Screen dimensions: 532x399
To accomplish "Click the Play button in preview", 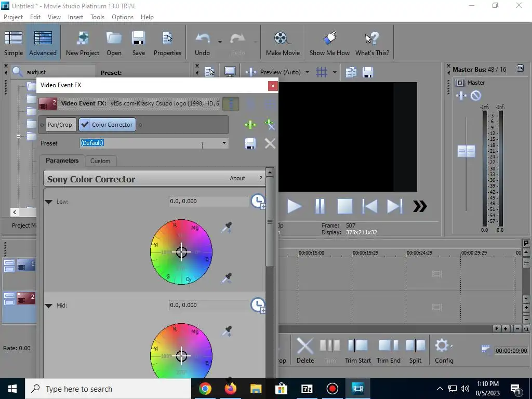I will point(294,206).
